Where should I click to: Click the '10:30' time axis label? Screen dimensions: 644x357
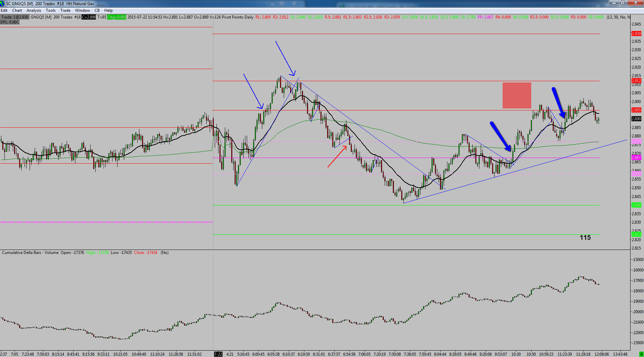pyautogui.click(x=516, y=354)
